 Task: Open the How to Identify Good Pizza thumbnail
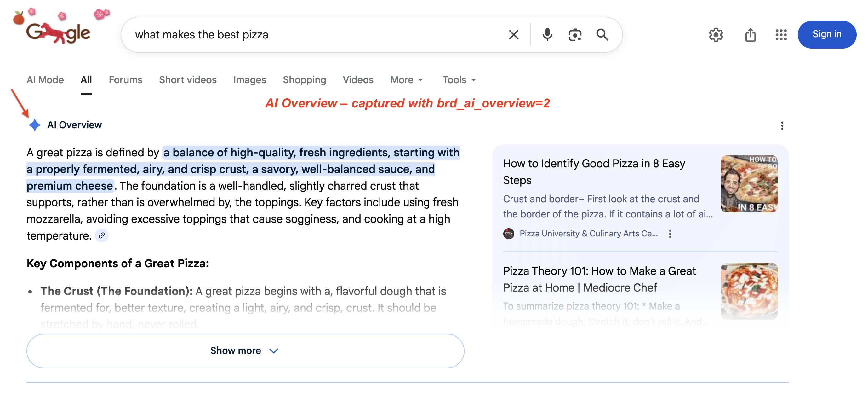pos(749,184)
